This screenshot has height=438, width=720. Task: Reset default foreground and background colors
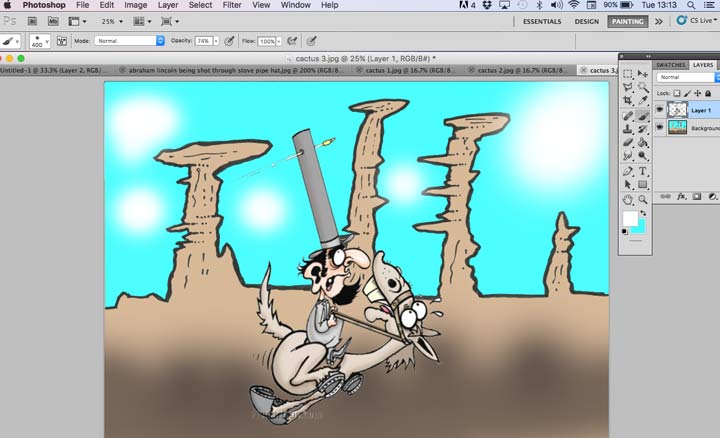coord(624,231)
